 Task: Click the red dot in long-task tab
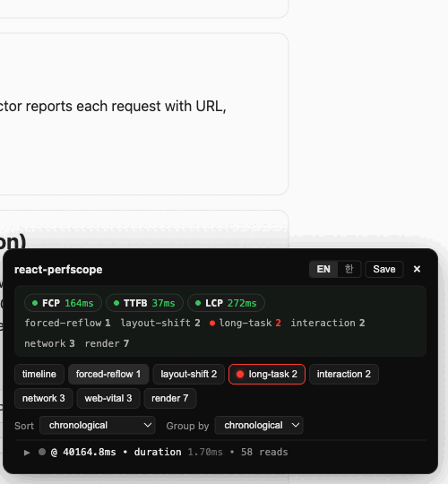coord(240,374)
